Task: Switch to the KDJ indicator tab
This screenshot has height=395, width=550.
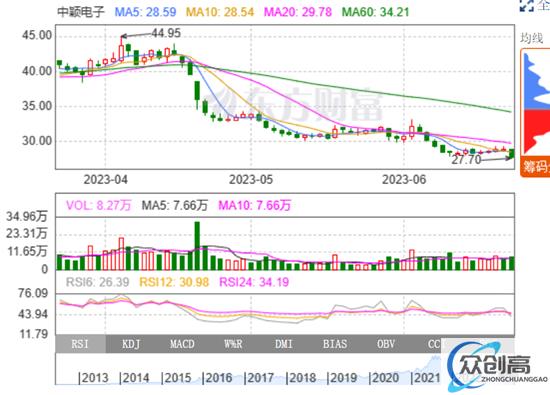Action: pos(131,344)
